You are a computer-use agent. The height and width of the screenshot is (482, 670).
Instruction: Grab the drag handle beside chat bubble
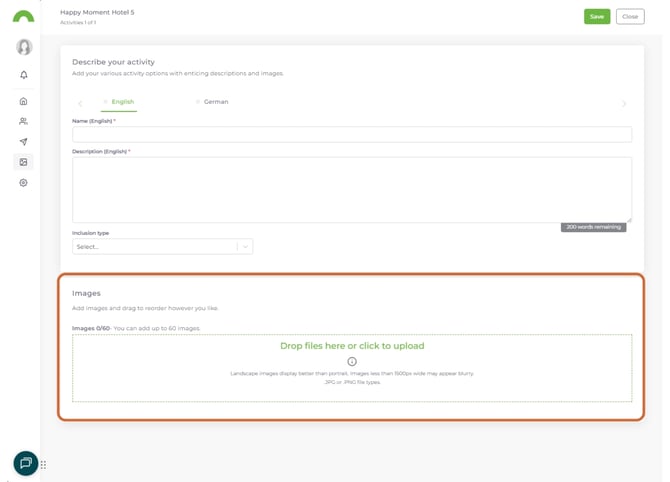[44, 465]
